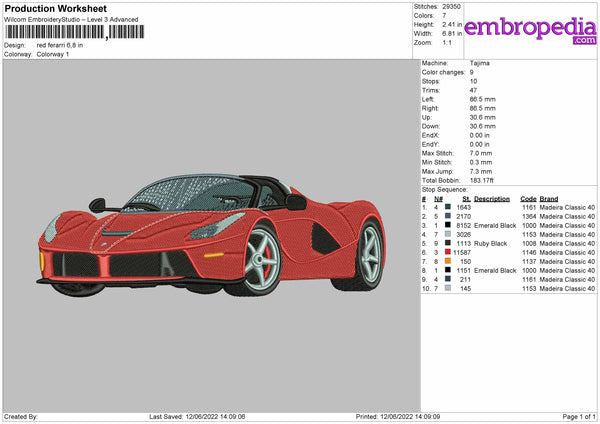Click "Madeira Classic 40" brand in row 1

pyautogui.click(x=567, y=207)
